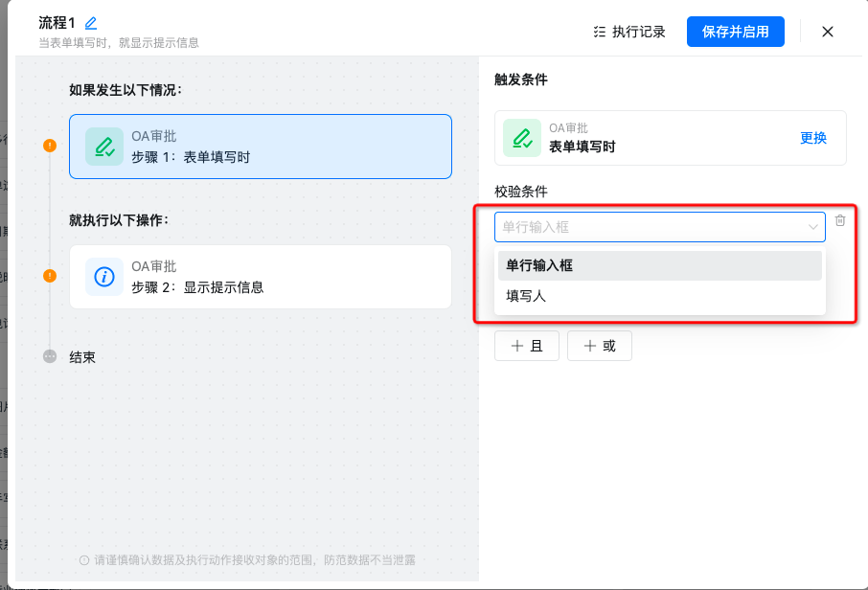Click the 更换 link to change trigger
The image size is (868, 590).
pyautogui.click(x=812, y=138)
